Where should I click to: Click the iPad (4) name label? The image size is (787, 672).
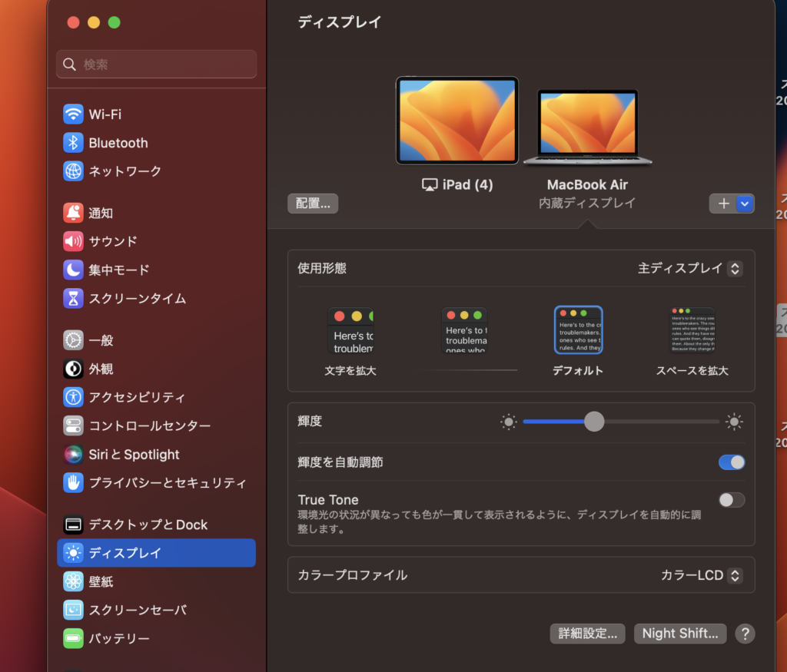click(x=468, y=185)
